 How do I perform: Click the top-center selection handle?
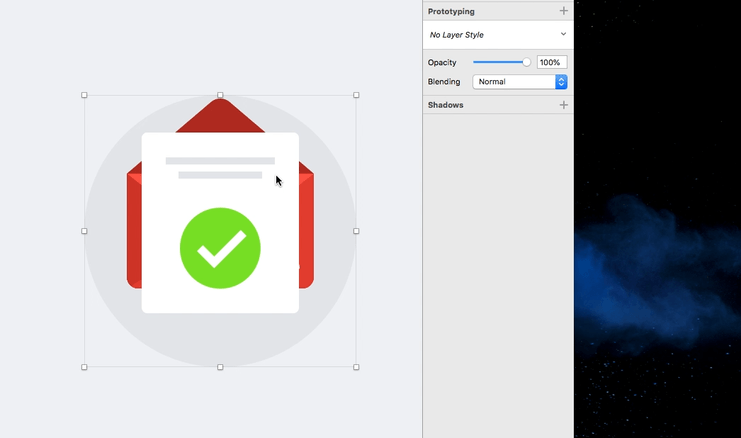pos(220,95)
